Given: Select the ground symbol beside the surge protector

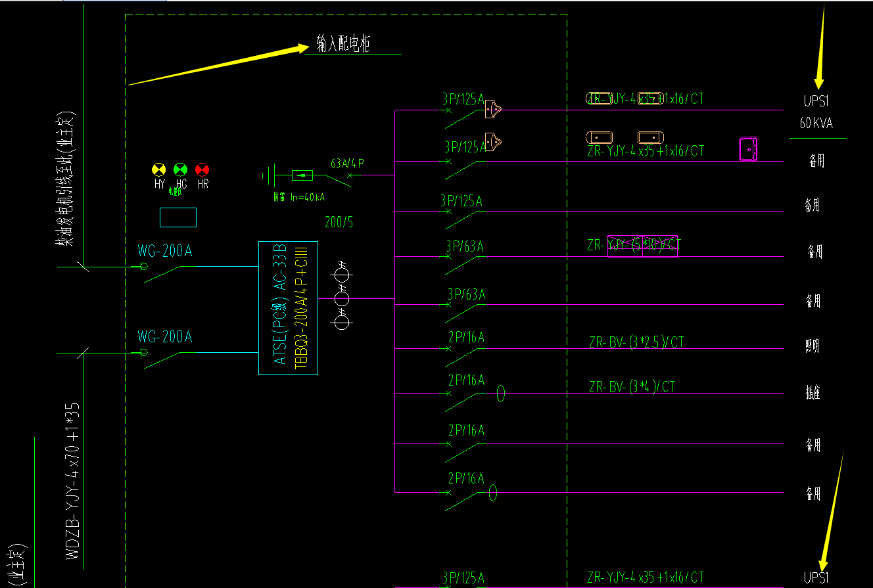Looking at the screenshot, I should [268, 175].
